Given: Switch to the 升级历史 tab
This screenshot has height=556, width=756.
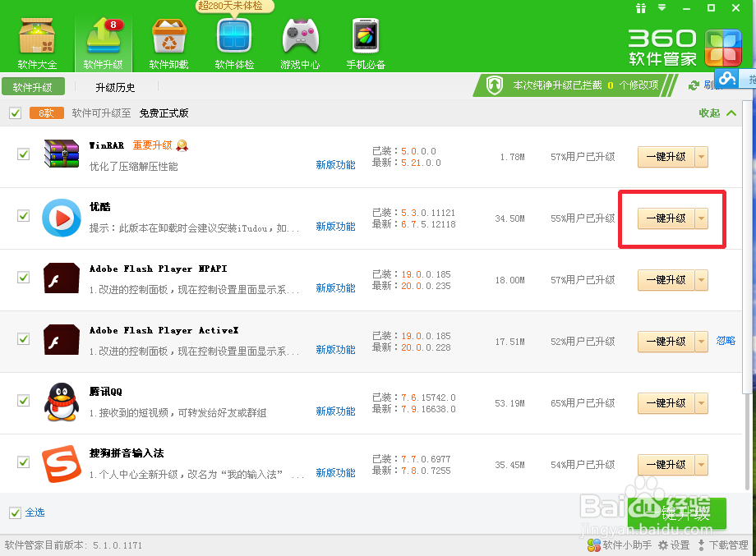Looking at the screenshot, I should click(x=115, y=87).
